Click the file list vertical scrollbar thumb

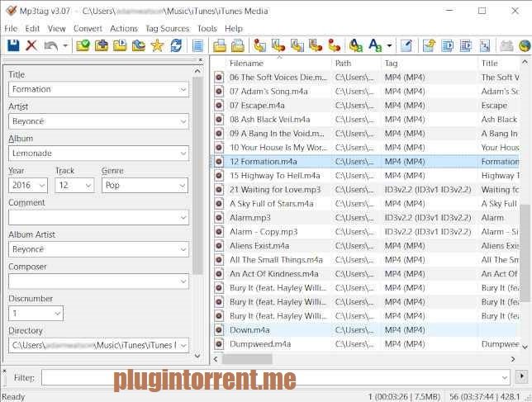click(x=525, y=253)
